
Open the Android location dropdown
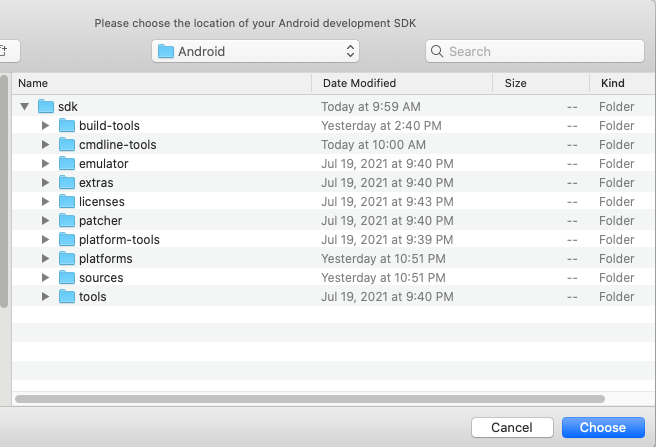(x=256, y=51)
